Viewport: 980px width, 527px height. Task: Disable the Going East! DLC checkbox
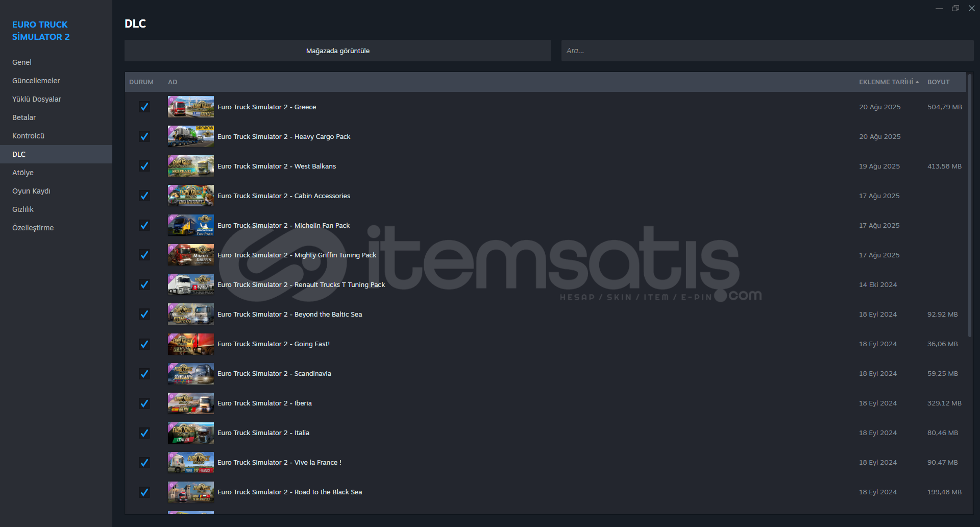click(x=144, y=344)
